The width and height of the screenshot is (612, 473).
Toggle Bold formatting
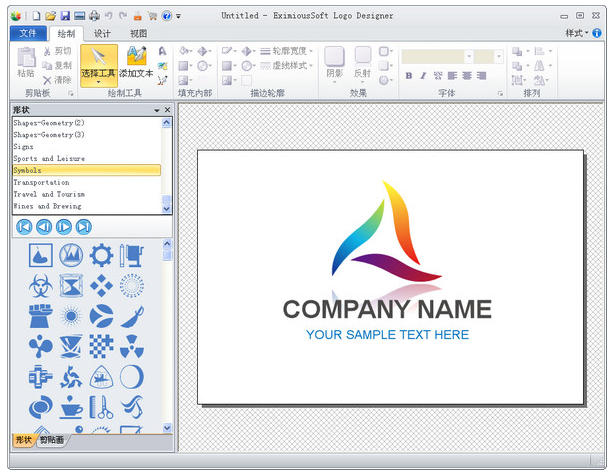tap(409, 76)
